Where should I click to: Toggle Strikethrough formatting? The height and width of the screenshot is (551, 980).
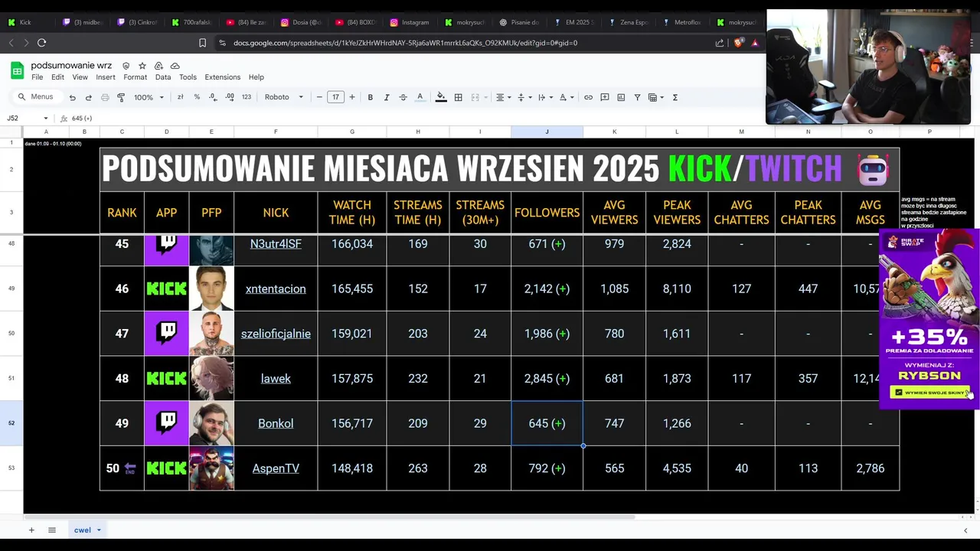click(x=403, y=97)
